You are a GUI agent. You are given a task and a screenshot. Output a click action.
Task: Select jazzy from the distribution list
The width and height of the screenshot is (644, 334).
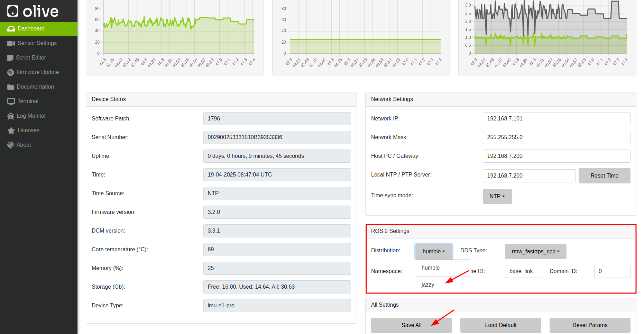(428, 285)
